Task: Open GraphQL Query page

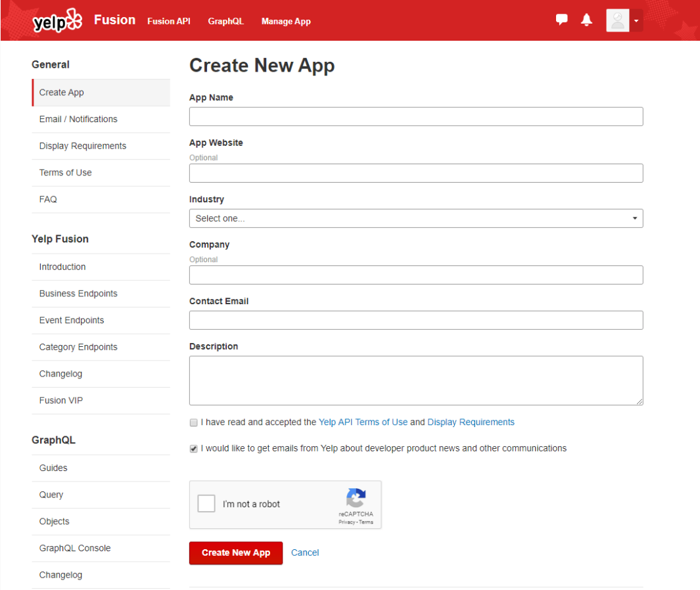Action: [x=101, y=495]
